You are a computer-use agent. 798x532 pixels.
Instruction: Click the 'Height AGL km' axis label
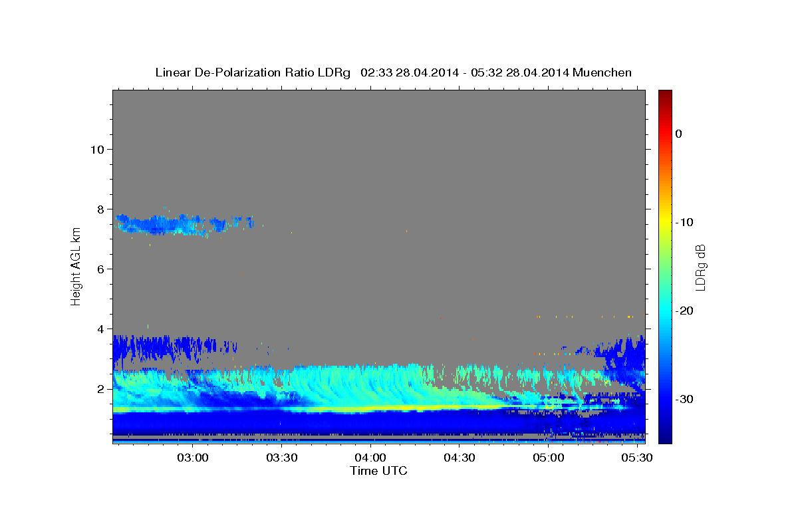click(x=76, y=266)
